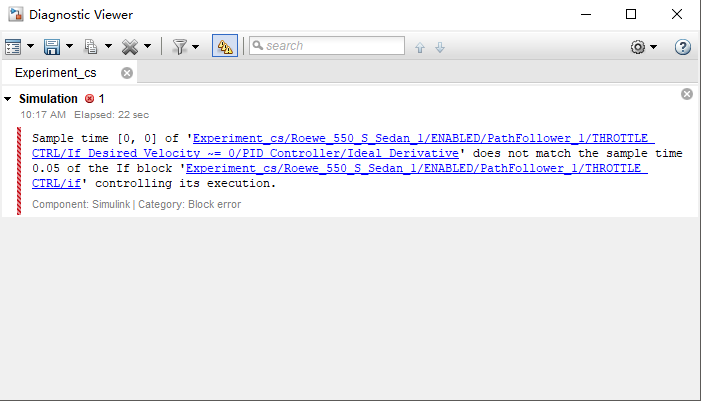The width and height of the screenshot is (701, 401).
Task: Click the Save diagnostics floppy icon
Action: click(x=52, y=46)
